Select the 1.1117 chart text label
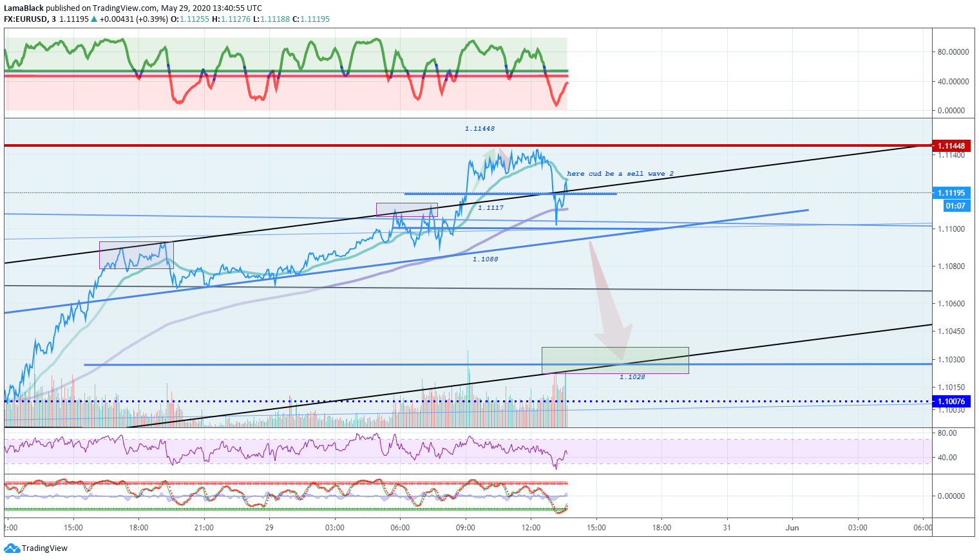 pos(491,208)
